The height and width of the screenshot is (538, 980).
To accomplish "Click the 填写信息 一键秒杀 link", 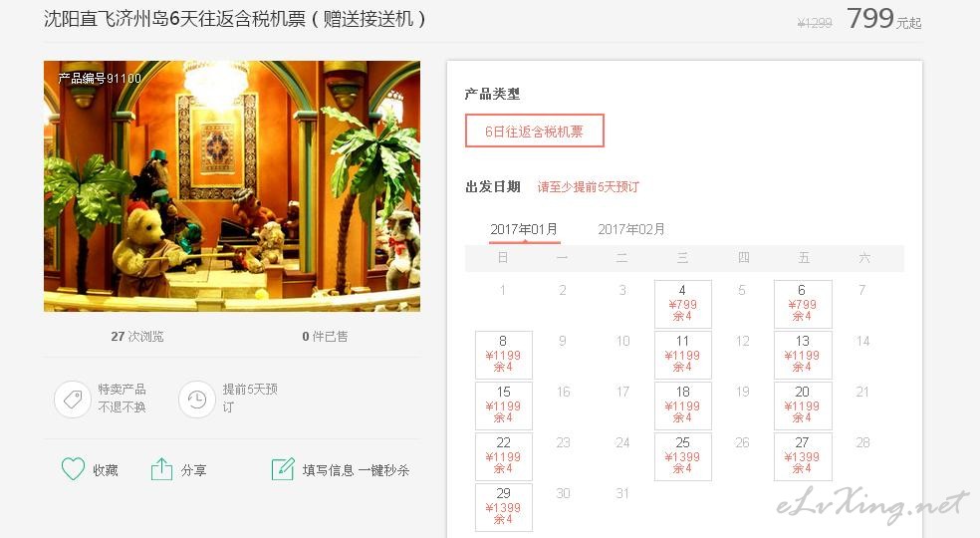I will coord(356,470).
